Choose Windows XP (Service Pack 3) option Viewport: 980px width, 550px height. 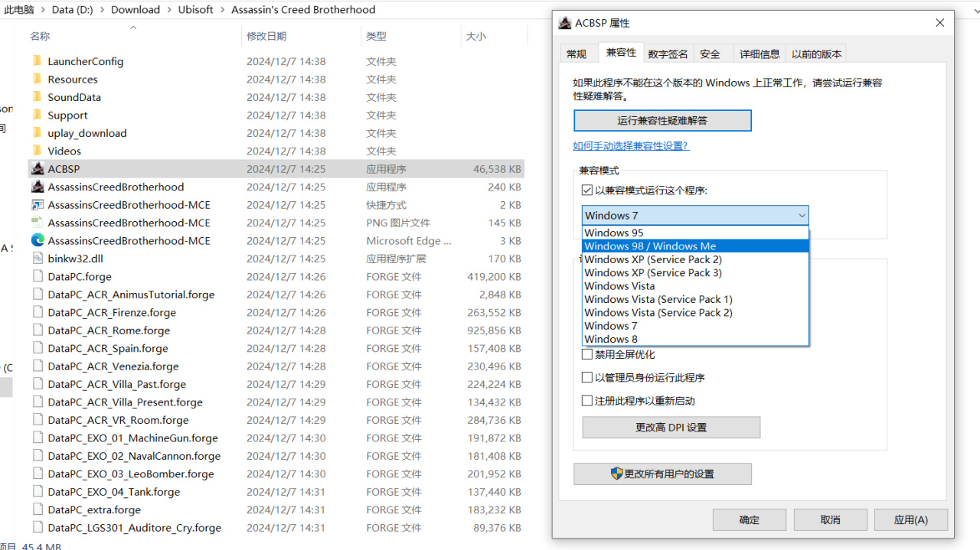(x=695, y=272)
